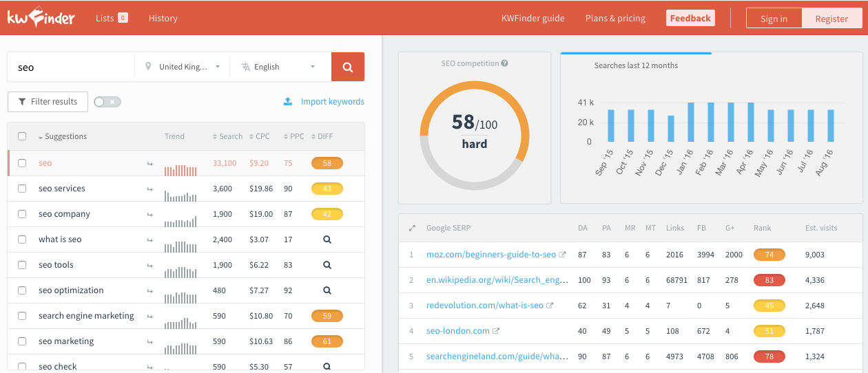
Task: Check difficulty magnifier for seo tools
Action: (327, 265)
